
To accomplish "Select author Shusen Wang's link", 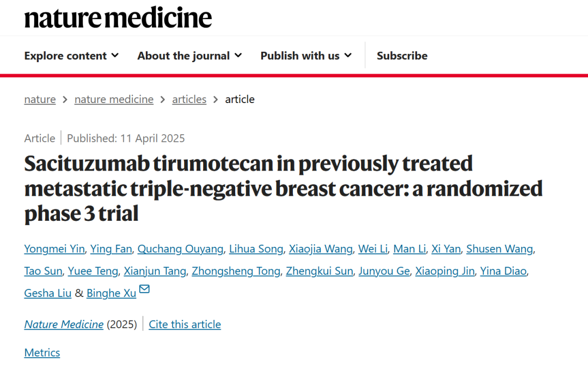I will click(500, 249).
